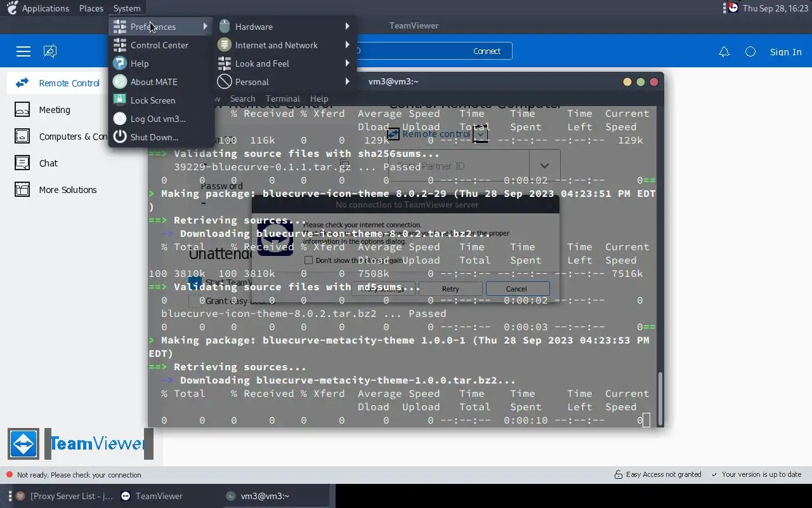The width and height of the screenshot is (812, 508).
Task: Click the Control Center sliders icon
Action: point(120,45)
